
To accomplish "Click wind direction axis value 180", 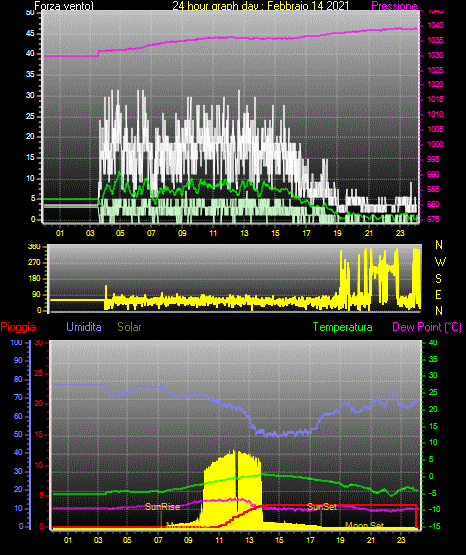I will coord(34,279).
